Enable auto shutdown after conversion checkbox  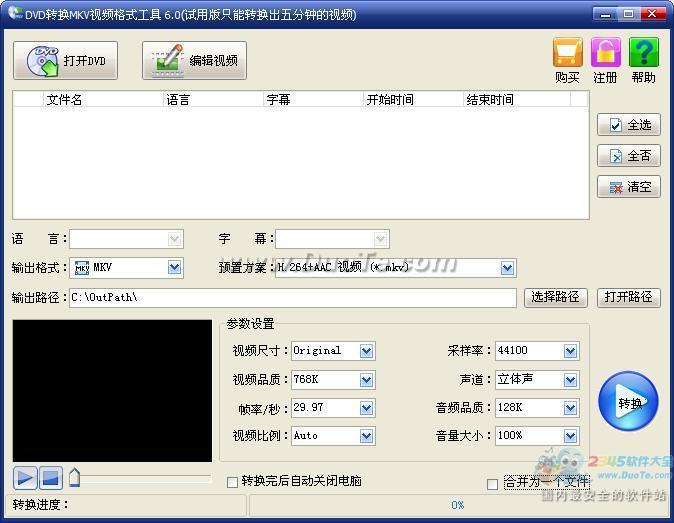tap(233, 482)
